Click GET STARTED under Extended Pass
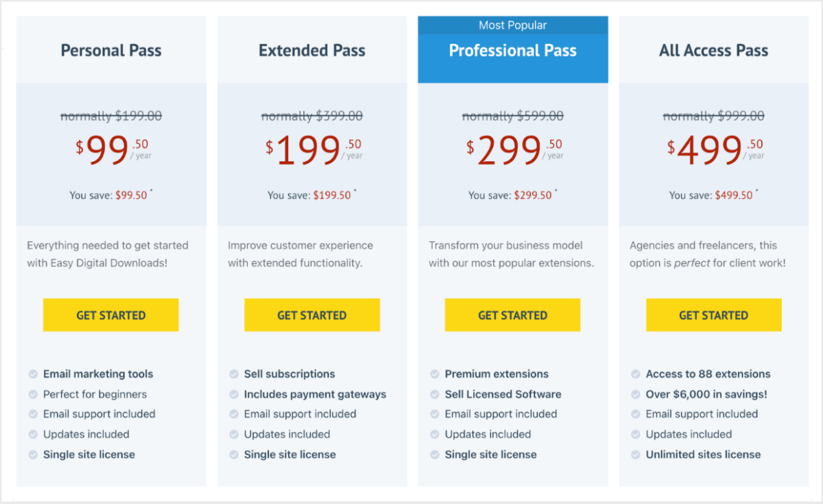The width and height of the screenshot is (823, 504). coord(311,315)
